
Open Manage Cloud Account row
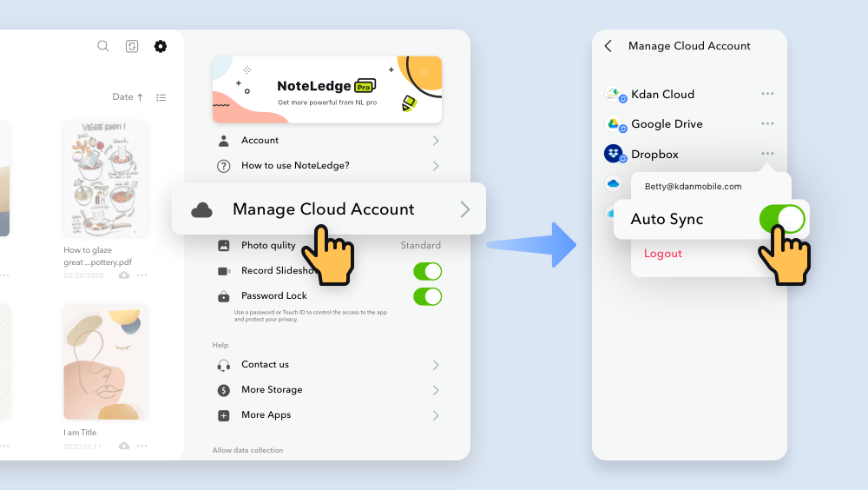329,209
